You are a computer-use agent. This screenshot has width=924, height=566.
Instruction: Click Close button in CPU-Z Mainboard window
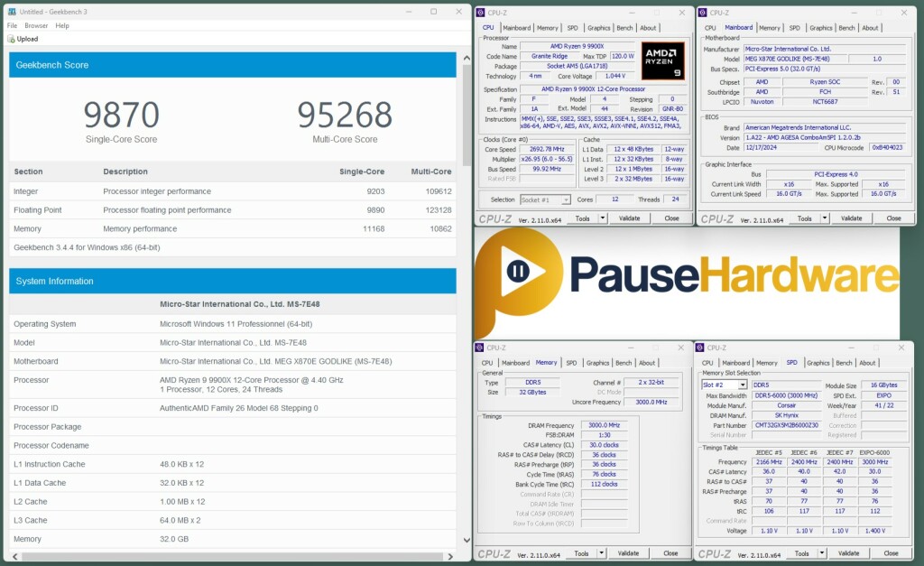click(893, 218)
